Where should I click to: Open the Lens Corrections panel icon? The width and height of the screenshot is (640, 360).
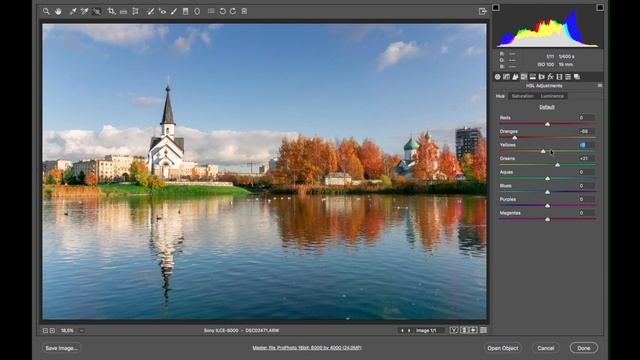(542, 77)
